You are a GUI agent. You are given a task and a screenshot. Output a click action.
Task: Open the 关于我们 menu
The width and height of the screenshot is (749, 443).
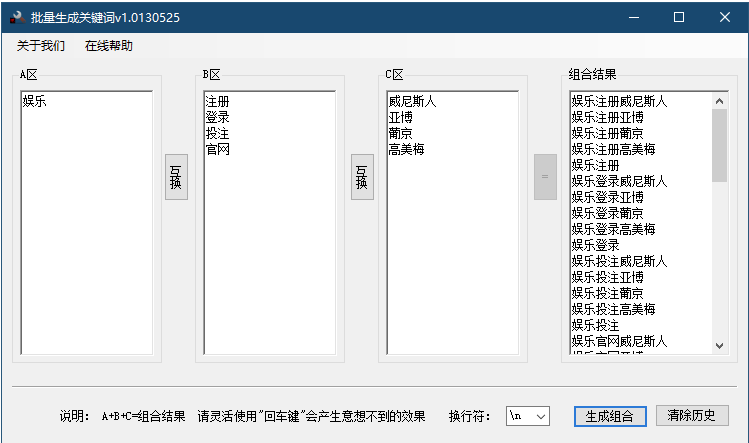click(41, 46)
